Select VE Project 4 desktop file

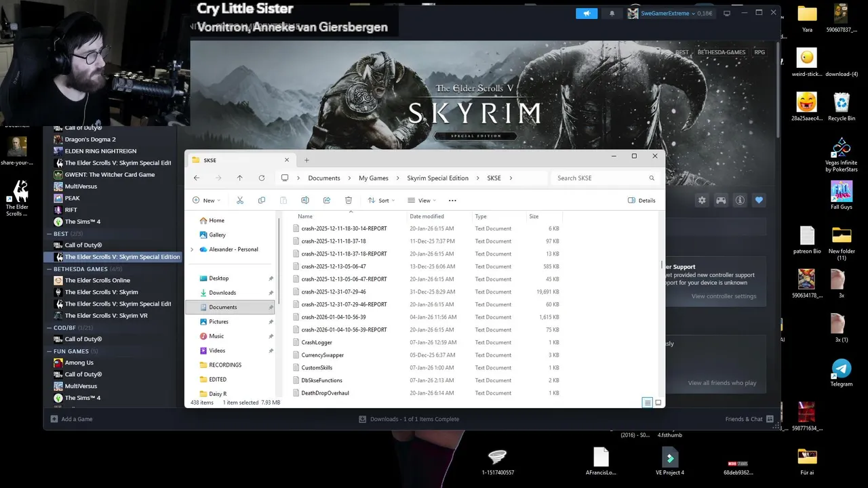[670, 462]
